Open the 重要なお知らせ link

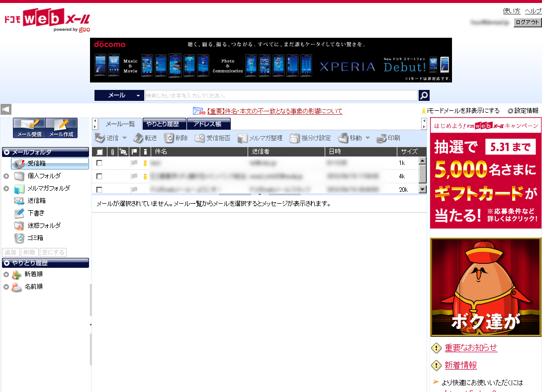470,348
